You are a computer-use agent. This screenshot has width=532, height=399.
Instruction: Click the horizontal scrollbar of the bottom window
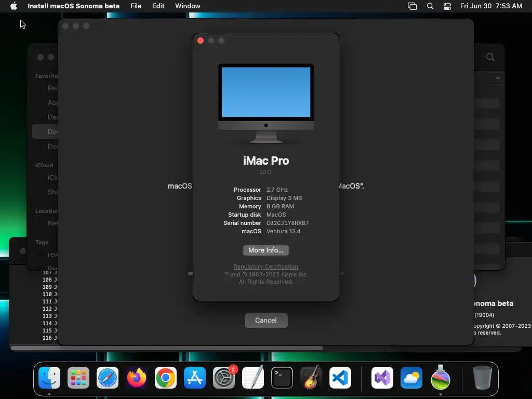tap(167, 348)
